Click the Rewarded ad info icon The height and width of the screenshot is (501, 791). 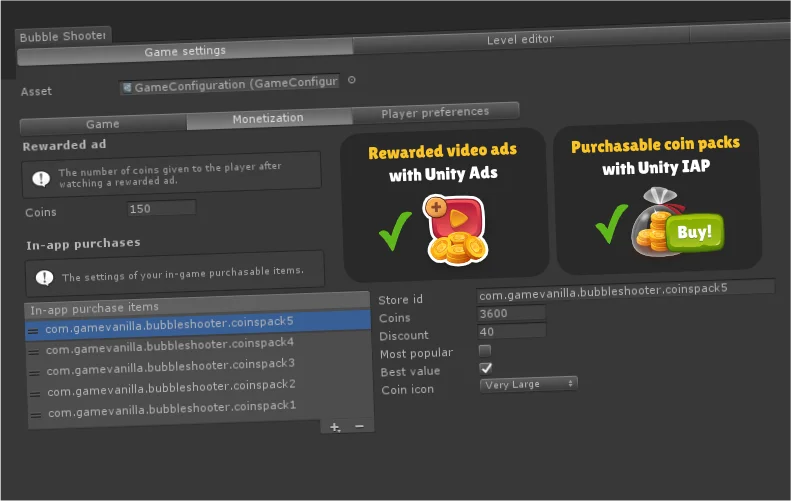click(x=41, y=178)
